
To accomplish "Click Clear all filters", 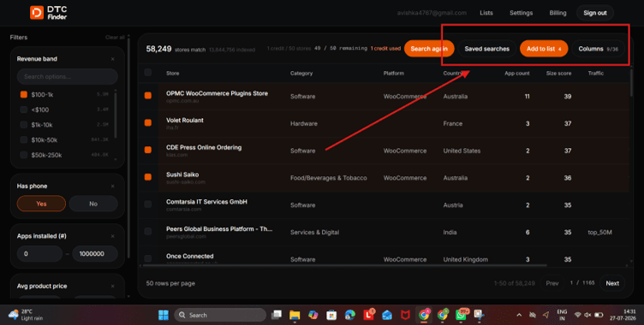I will pos(115,38).
